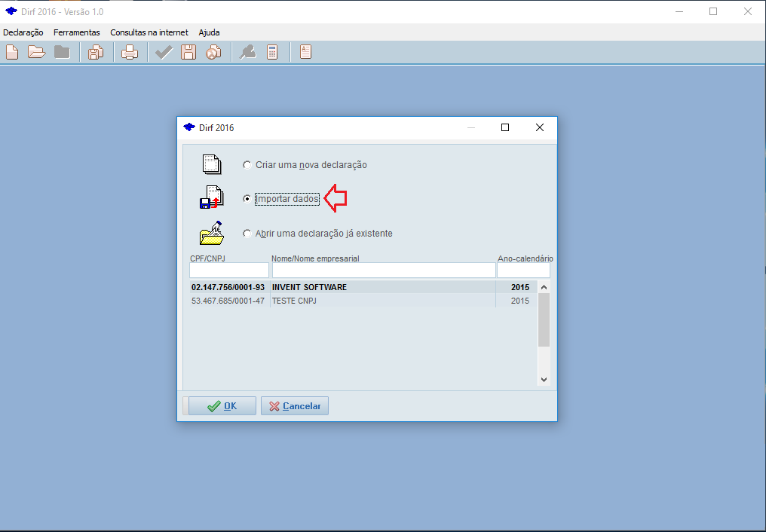Click the Cancelar button
The image size is (766, 532).
pos(295,406)
